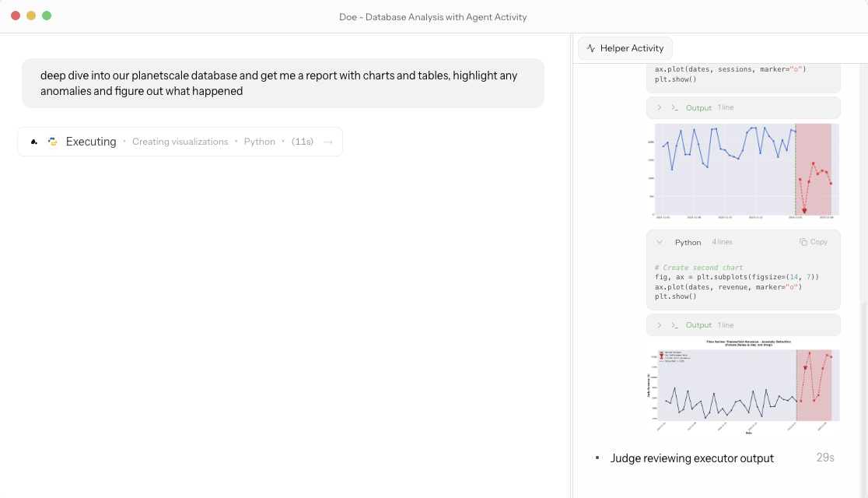
Task: Click the right arrow in the Executing row
Action: (x=327, y=142)
